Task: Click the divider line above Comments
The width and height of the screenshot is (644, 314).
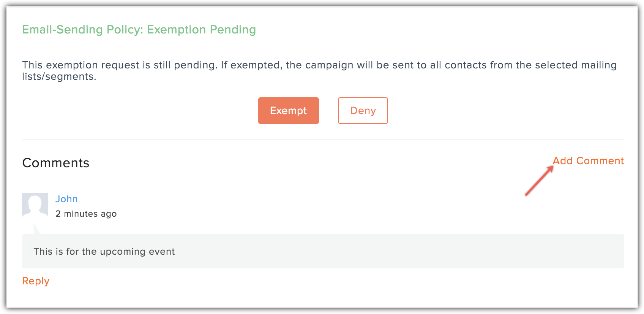Action: [323, 140]
